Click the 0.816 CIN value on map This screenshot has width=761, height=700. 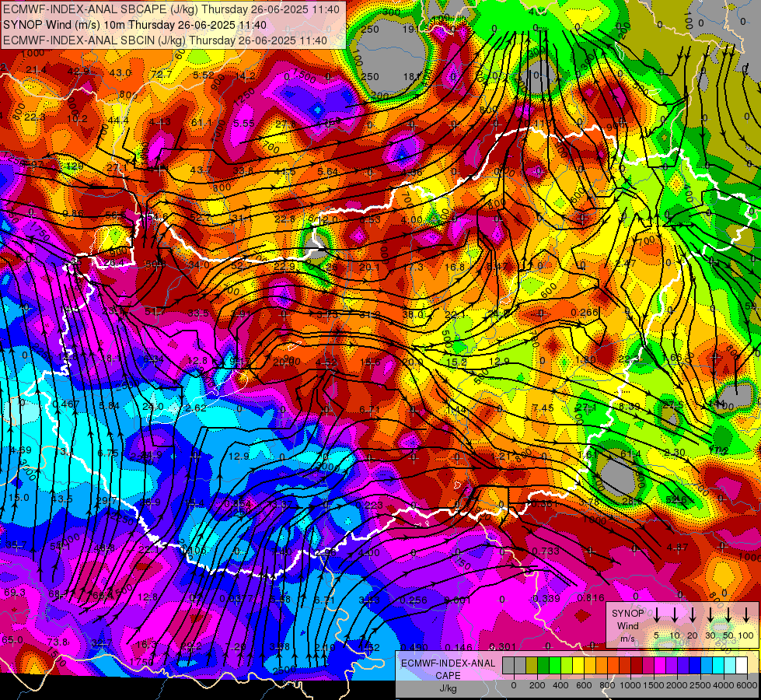pyautogui.click(x=591, y=598)
